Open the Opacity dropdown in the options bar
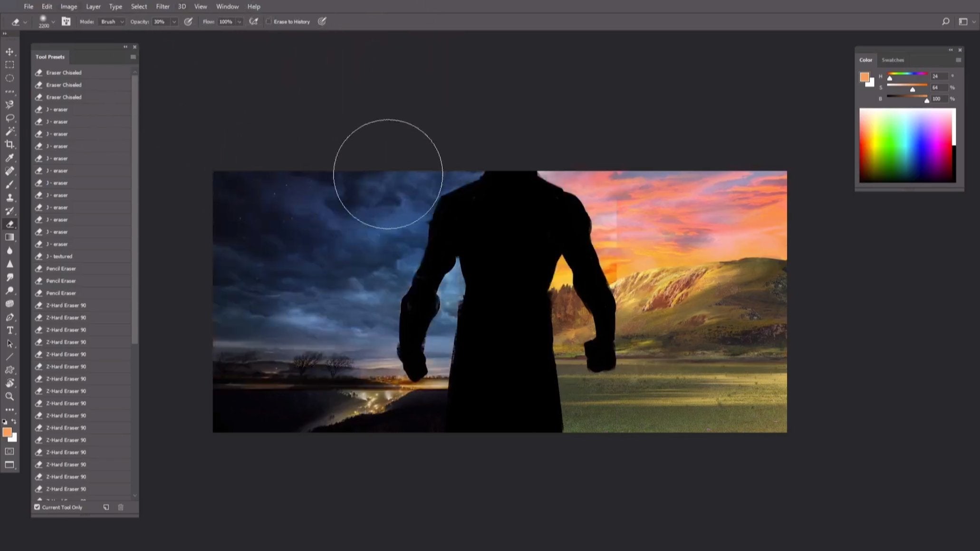Screen dimensions: 980x551 click(174, 22)
